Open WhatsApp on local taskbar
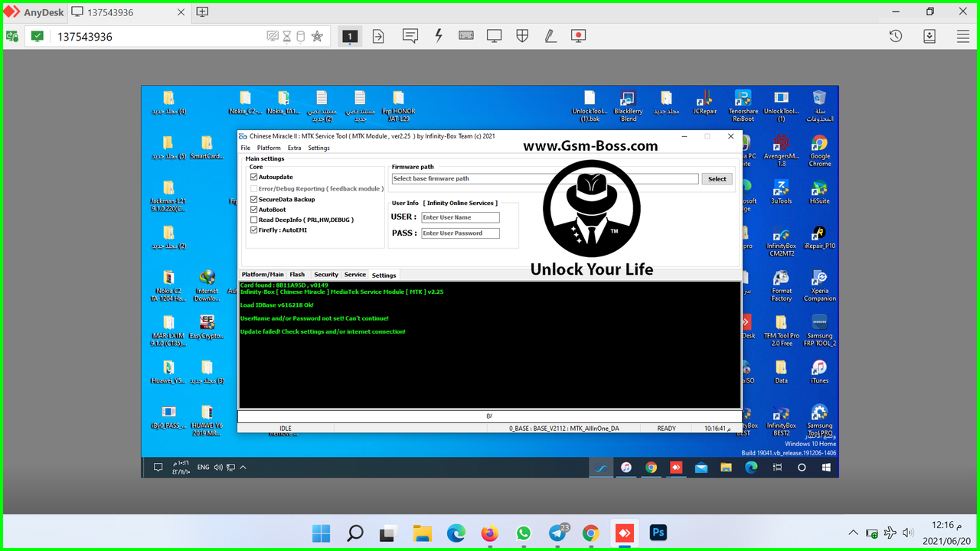This screenshot has height=551, width=980. (x=524, y=533)
